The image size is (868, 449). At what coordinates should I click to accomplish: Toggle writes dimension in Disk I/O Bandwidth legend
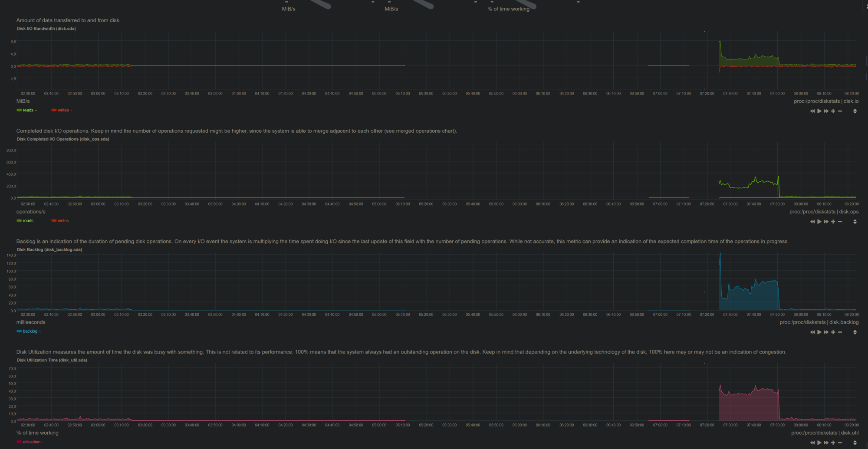pyautogui.click(x=63, y=110)
